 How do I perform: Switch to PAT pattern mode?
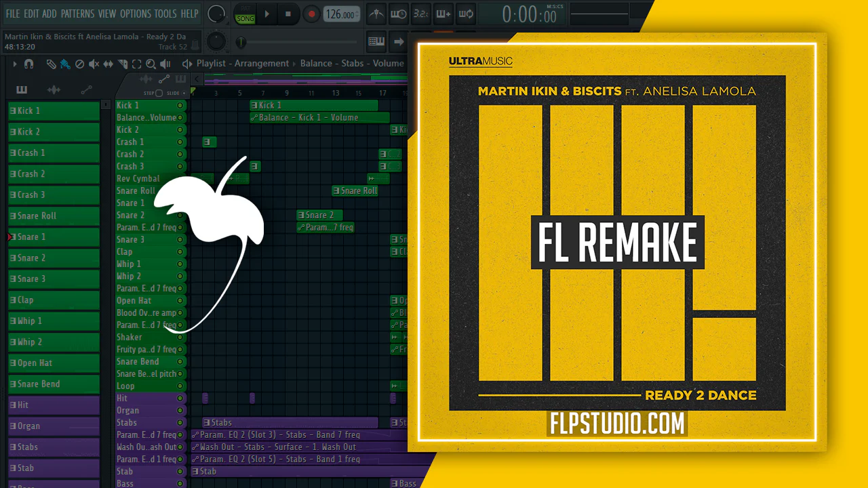pyautogui.click(x=245, y=9)
